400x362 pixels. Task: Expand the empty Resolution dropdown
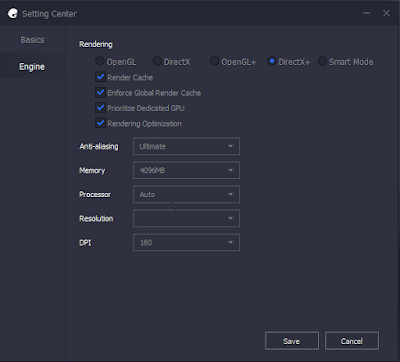click(x=186, y=218)
